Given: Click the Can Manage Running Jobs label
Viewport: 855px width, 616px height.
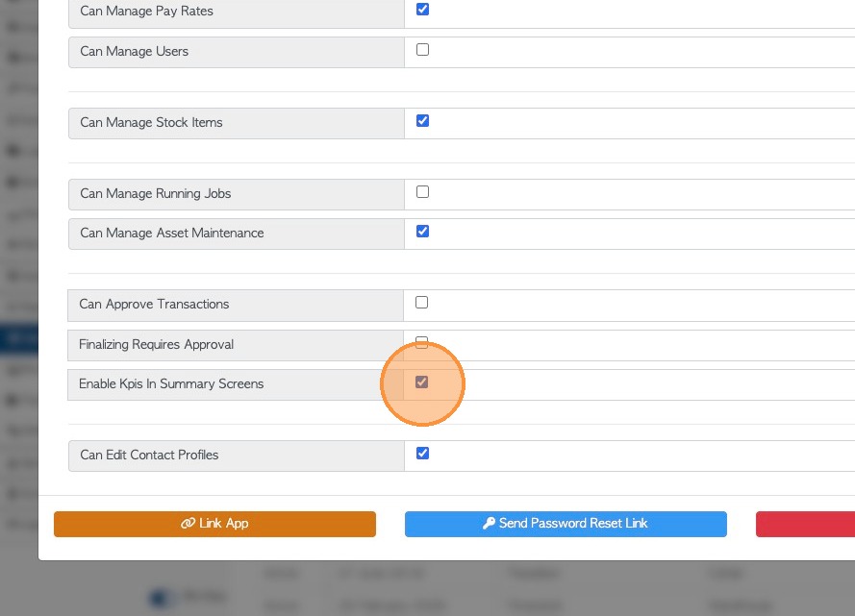Looking at the screenshot, I should [156, 193].
